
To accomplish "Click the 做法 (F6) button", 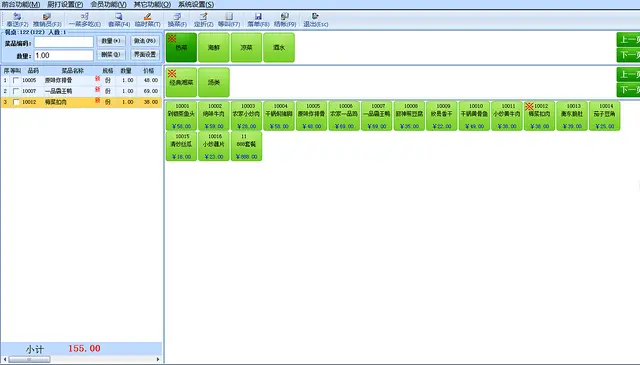I will (145, 41).
